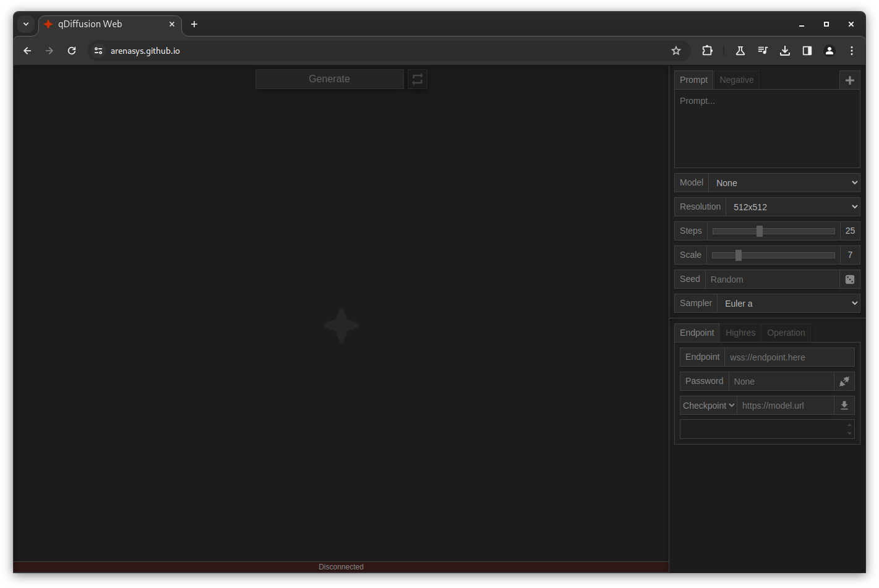
Task: Open the Chrome three-dot menu
Action: coord(852,51)
